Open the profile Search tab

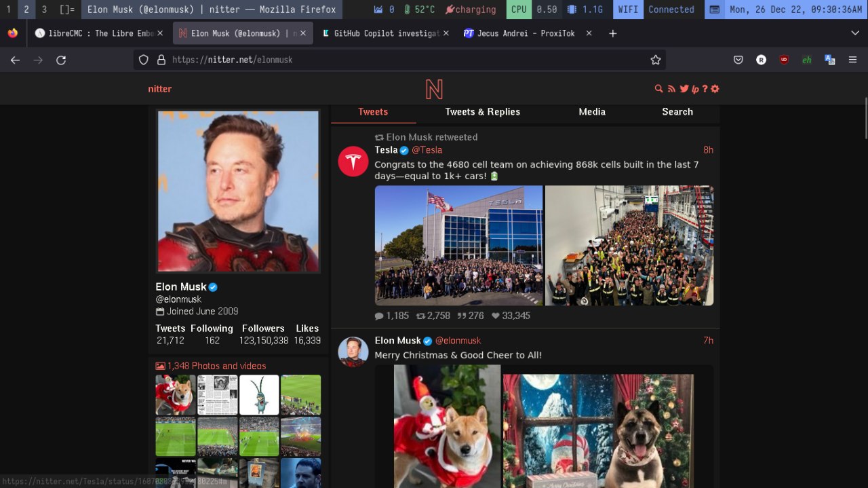tap(677, 112)
